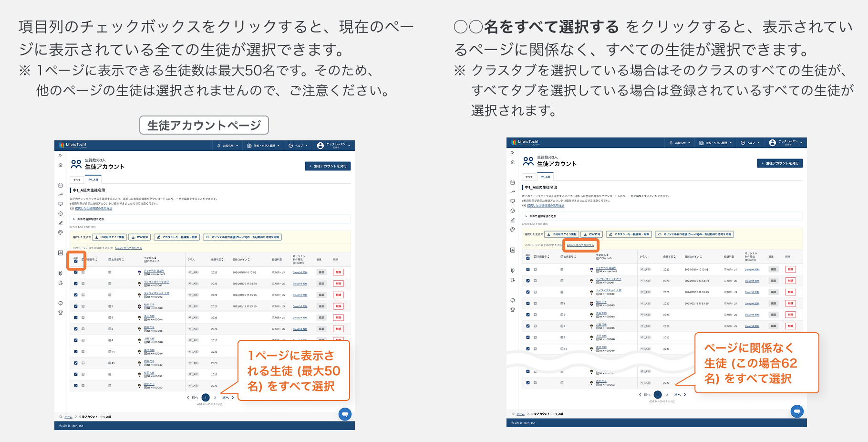Open the テックレッスン account menu
Image resolution: width=868 pixels, height=442 pixels.
point(335,145)
